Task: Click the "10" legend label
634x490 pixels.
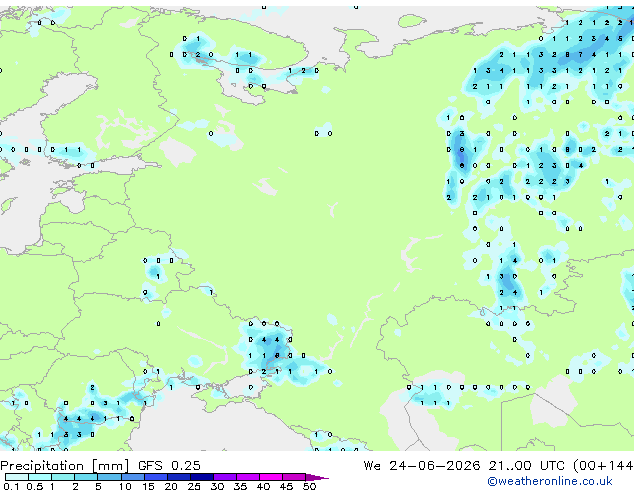Action: click(125, 486)
